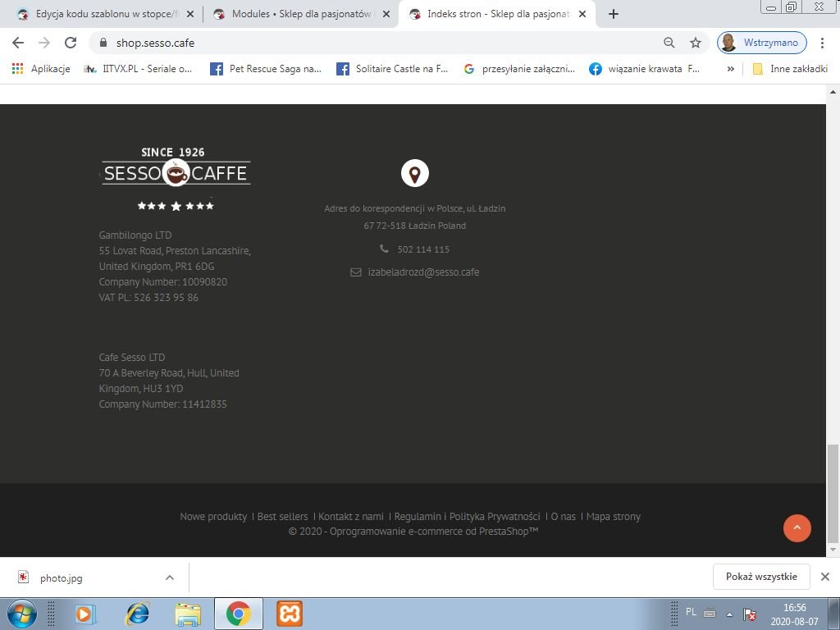Click the map pin location icon

point(414,173)
